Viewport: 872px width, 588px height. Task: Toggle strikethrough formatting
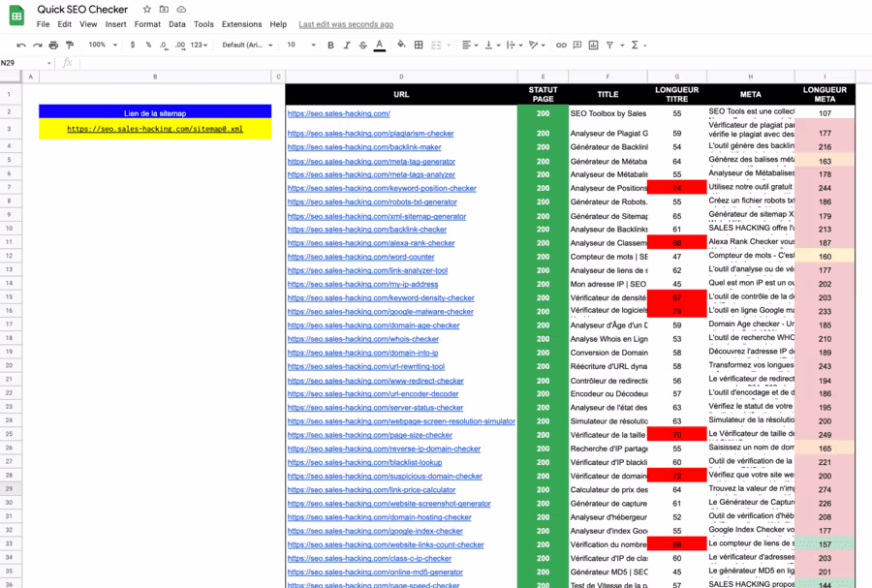click(362, 45)
